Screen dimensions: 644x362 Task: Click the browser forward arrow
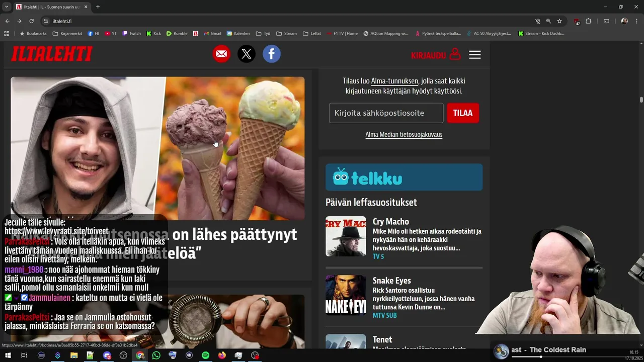[x=19, y=21]
